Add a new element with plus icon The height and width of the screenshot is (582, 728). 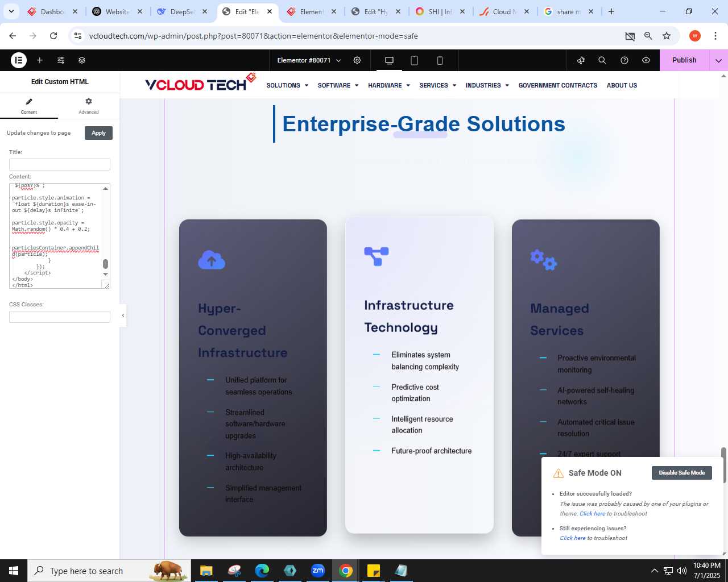(x=40, y=60)
